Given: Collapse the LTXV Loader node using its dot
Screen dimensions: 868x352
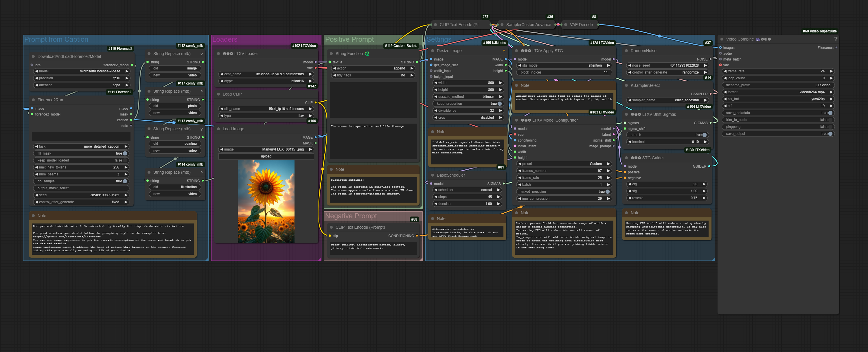Looking at the screenshot, I should point(218,54).
